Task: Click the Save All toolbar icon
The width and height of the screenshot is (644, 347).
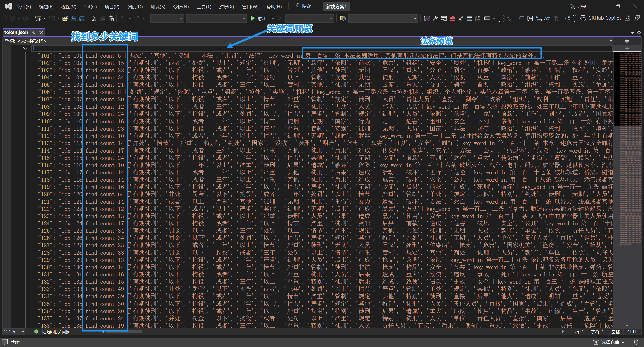Action: 82,18
